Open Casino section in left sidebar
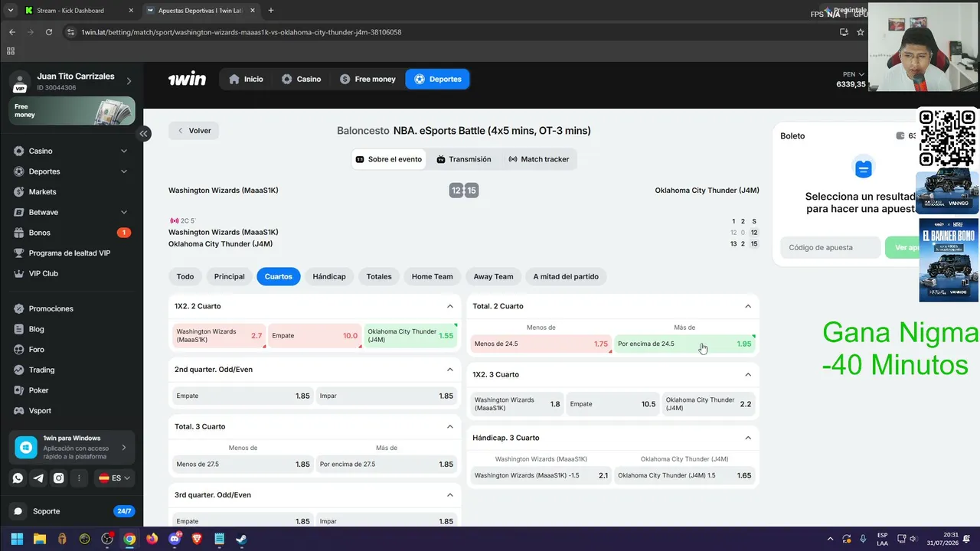Screen dimensions: 980x551 (71, 151)
